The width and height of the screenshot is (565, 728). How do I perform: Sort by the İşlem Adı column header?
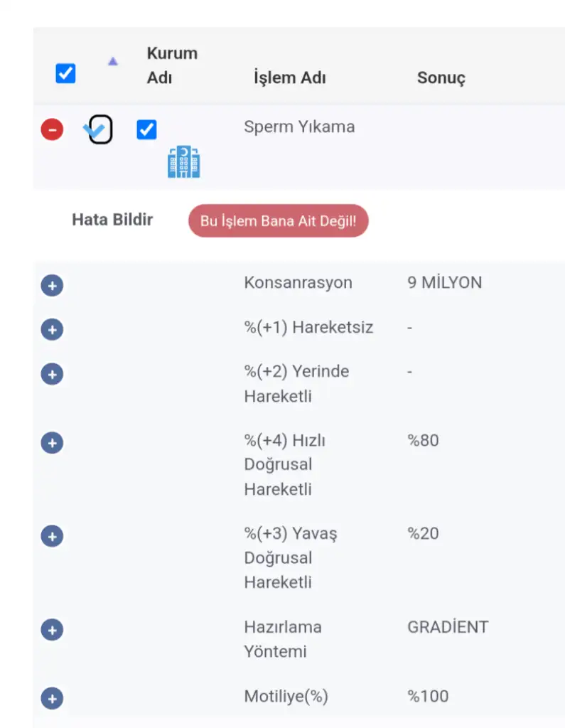(290, 77)
